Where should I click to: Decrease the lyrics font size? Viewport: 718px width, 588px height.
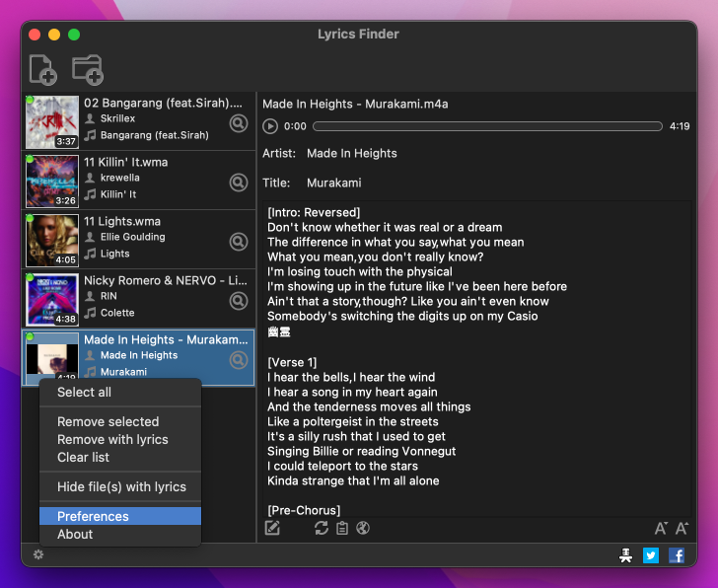[661, 528]
